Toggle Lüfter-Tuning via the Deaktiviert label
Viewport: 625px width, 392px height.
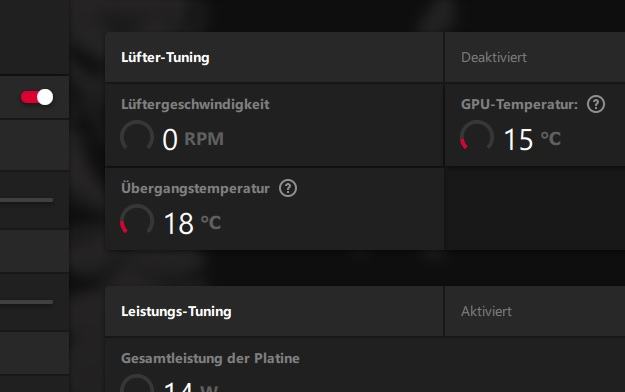[494, 57]
